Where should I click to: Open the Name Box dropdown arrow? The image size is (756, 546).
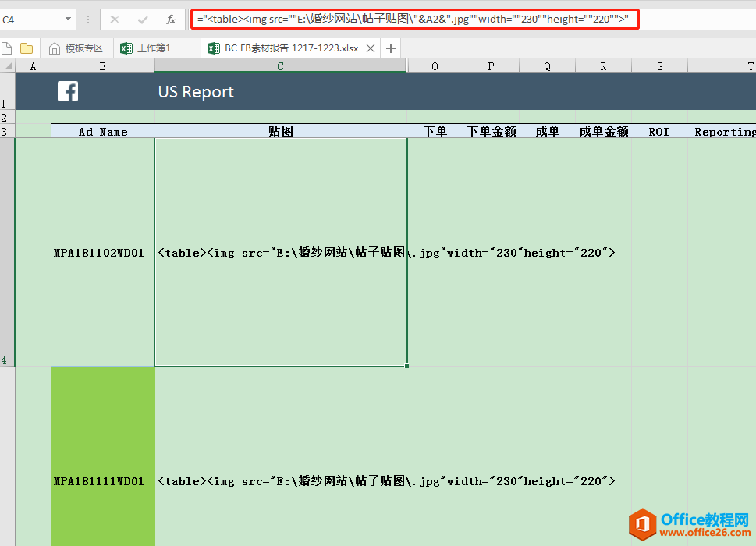[x=68, y=19]
